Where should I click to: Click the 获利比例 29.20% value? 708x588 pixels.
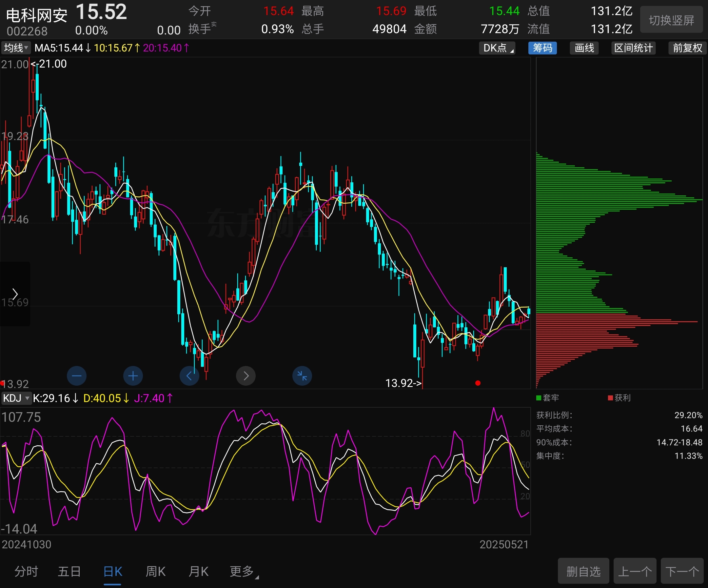point(688,415)
